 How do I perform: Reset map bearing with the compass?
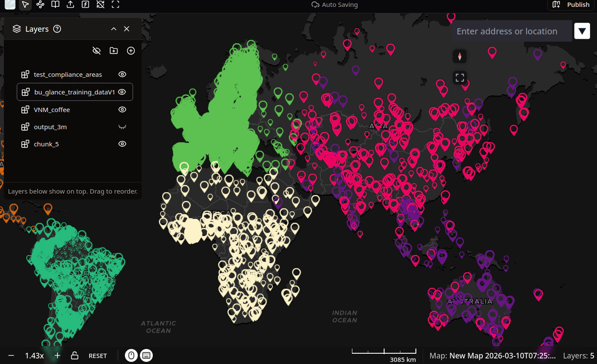pyautogui.click(x=460, y=56)
